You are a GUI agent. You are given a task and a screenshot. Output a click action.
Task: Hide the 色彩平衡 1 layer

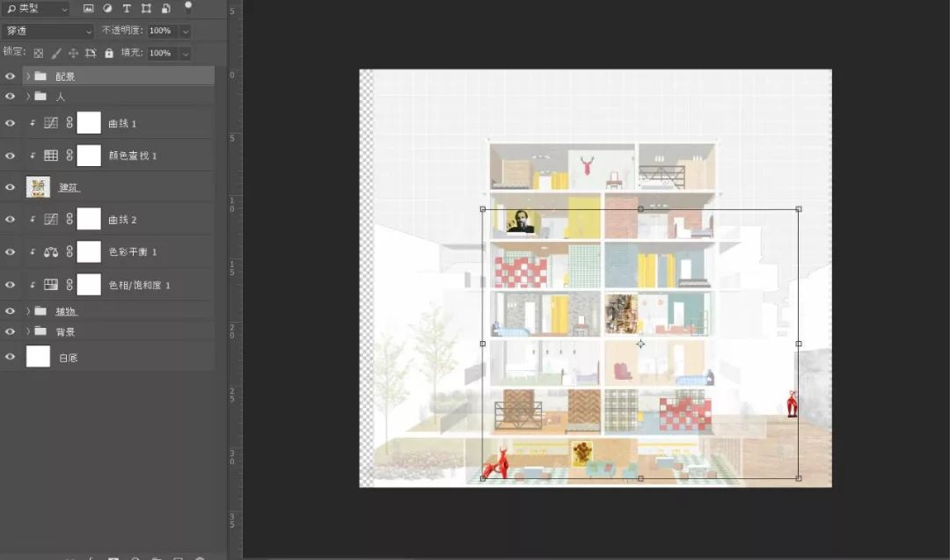pos(10,251)
